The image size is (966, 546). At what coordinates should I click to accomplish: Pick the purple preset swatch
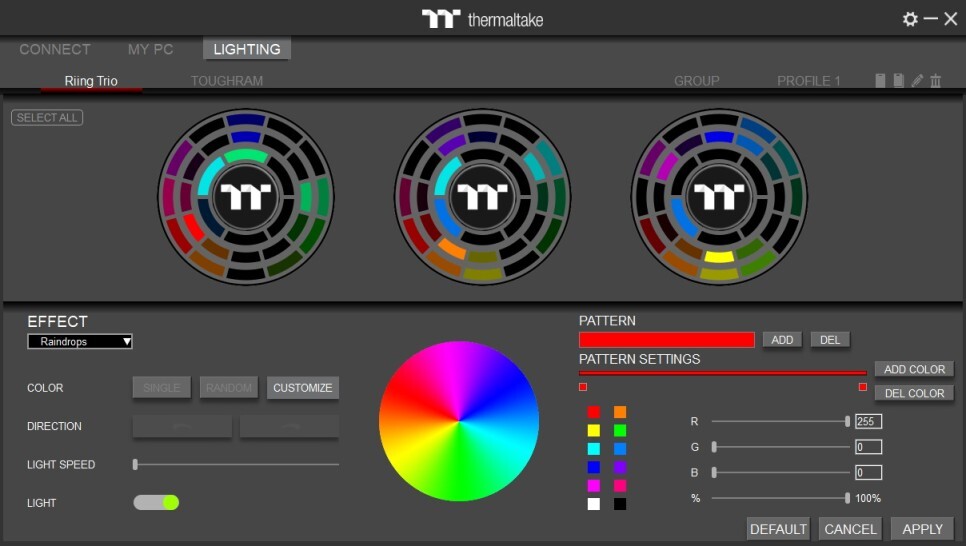click(x=620, y=467)
